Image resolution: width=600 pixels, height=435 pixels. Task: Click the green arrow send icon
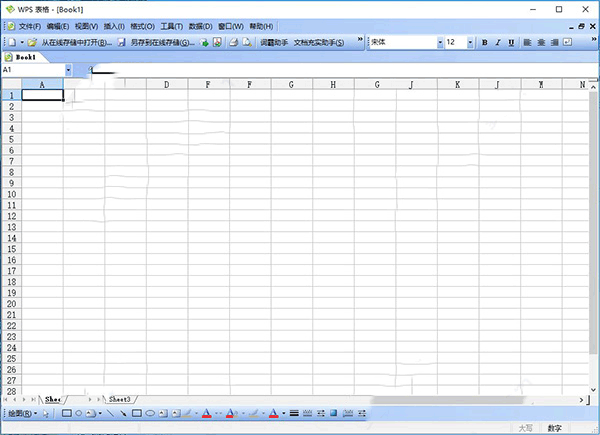coord(204,42)
